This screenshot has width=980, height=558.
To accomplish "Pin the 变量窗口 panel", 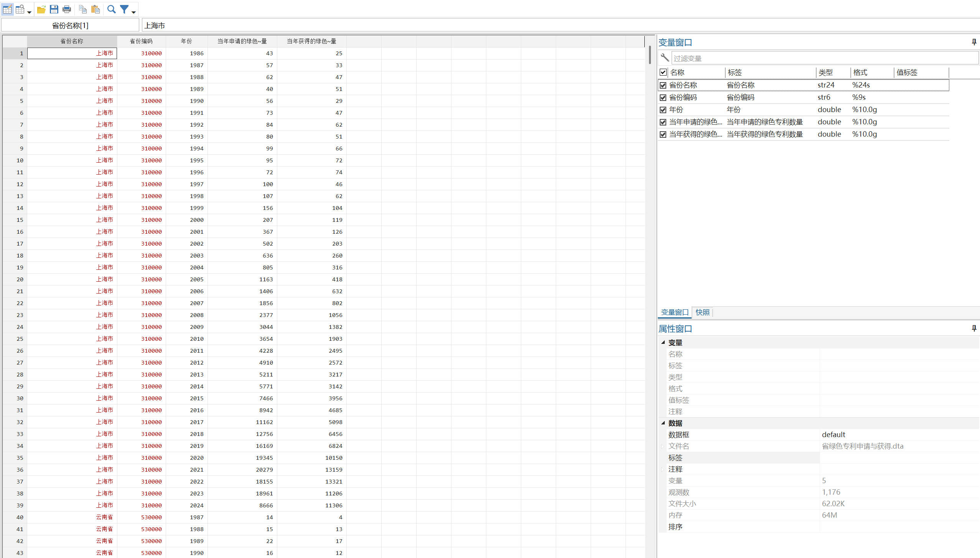I will 974,42.
